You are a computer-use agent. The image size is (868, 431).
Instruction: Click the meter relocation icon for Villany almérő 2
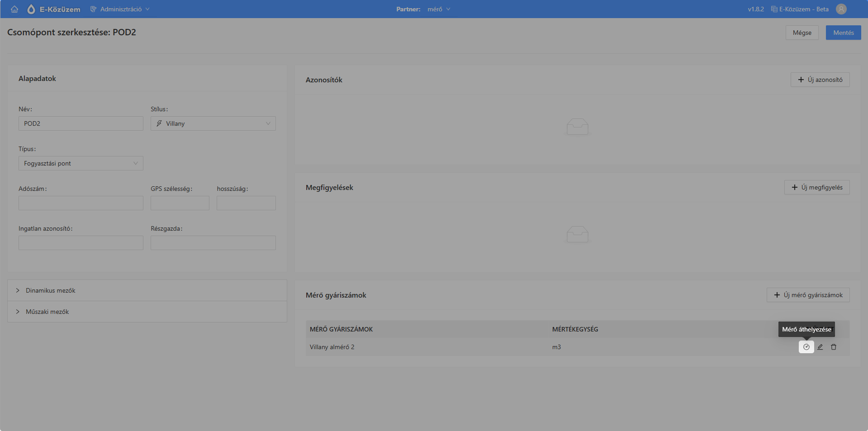click(806, 347)
